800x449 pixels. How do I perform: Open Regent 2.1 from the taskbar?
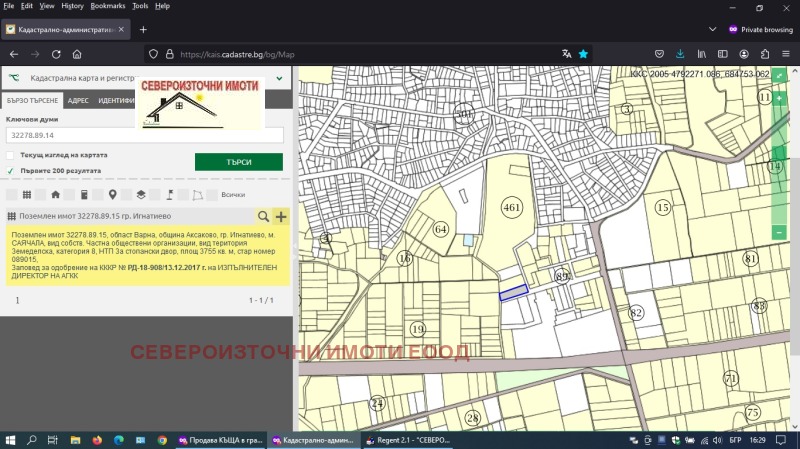[x=407, y=440]
